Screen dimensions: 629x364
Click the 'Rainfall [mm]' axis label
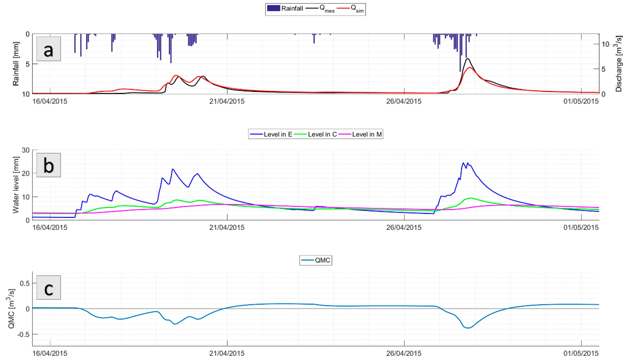coord(16,64)
